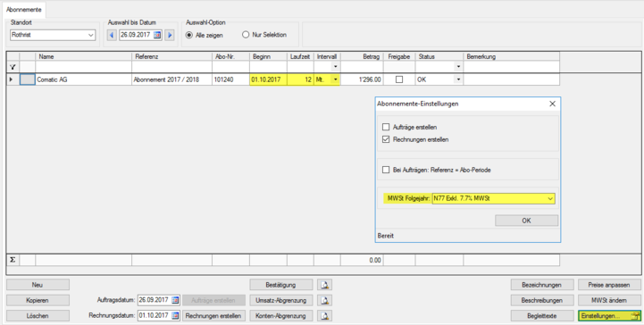The height and width of the screenshot is (325, 644).
Task: Uncheck Rechnungen erstellen checkbox
Action: point(386,139)
